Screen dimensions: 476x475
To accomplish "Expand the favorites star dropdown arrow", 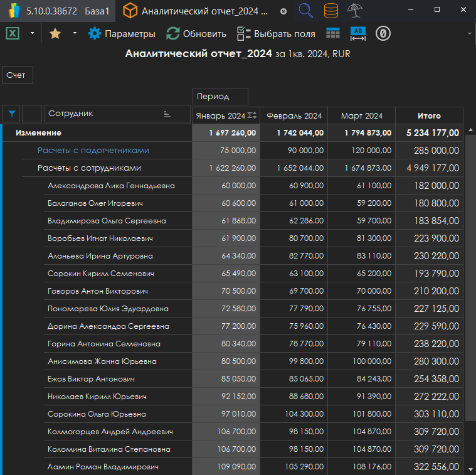I will [x=75, y=34].
